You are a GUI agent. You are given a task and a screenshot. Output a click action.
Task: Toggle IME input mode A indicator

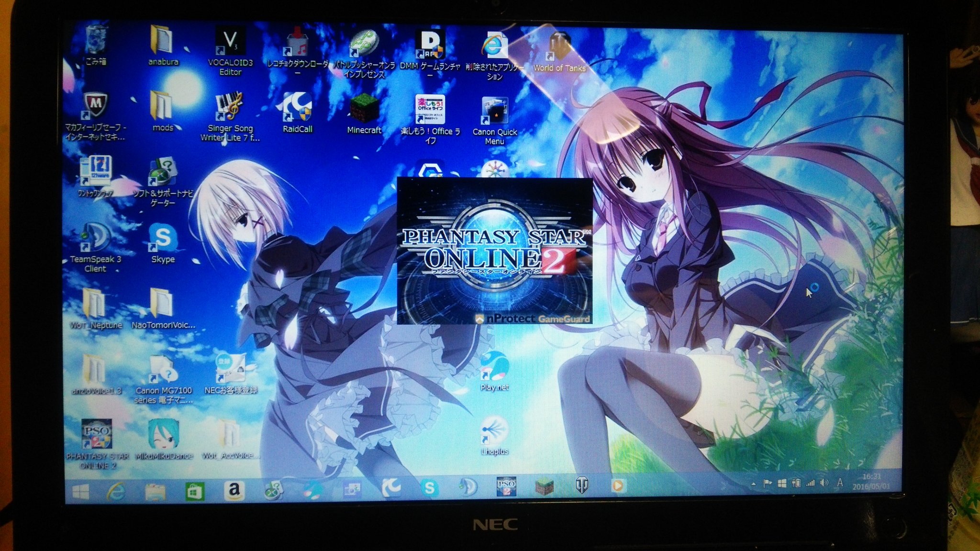coord(840,483)
